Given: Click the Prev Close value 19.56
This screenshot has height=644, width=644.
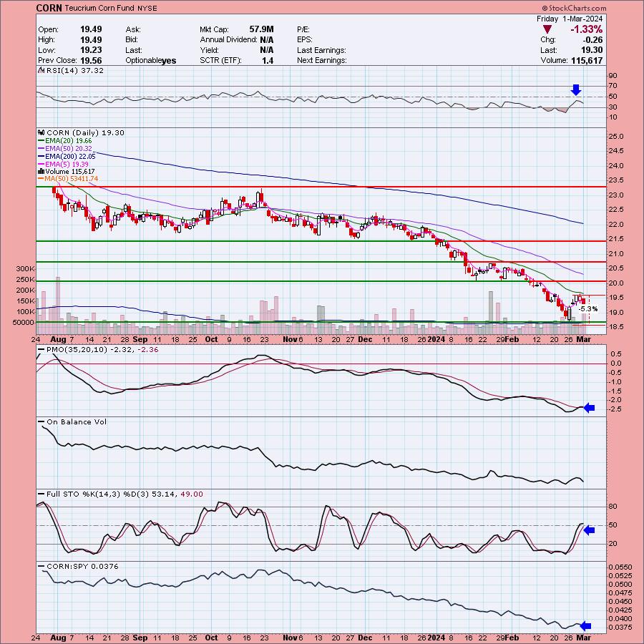Looking at the screenshot, I should coord(91,60).
